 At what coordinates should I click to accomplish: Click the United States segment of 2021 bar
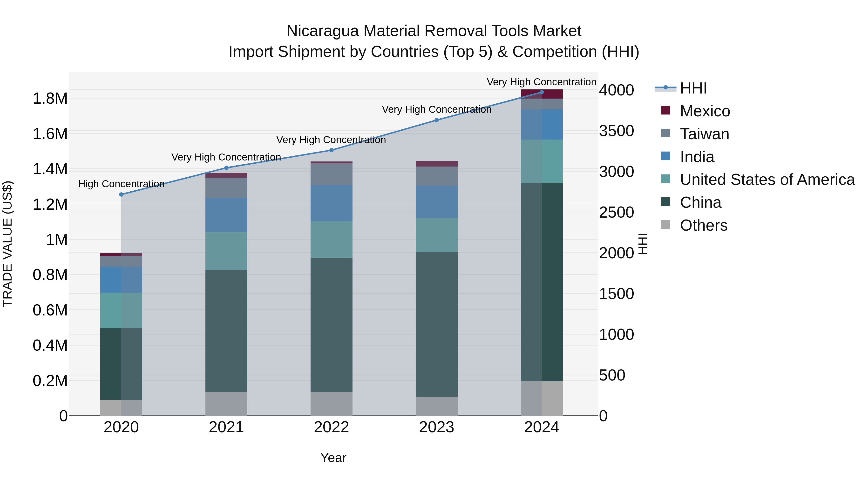tap(226, 251)
